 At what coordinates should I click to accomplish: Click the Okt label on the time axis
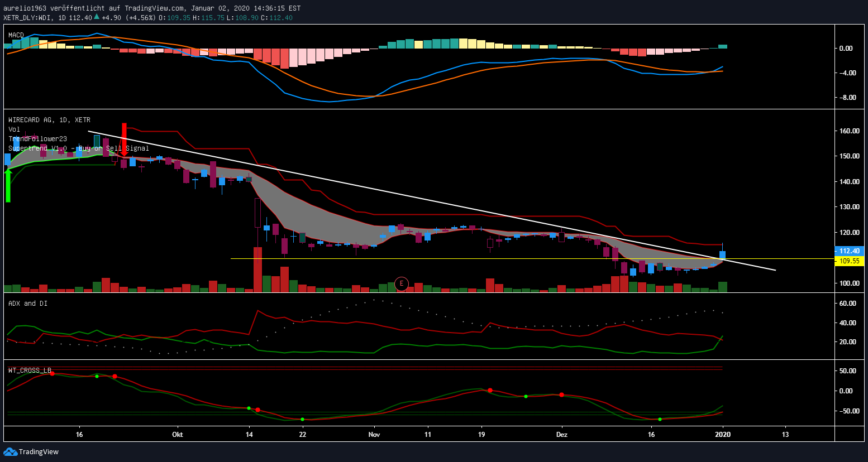pyautogui.click(x=178, y=435)
